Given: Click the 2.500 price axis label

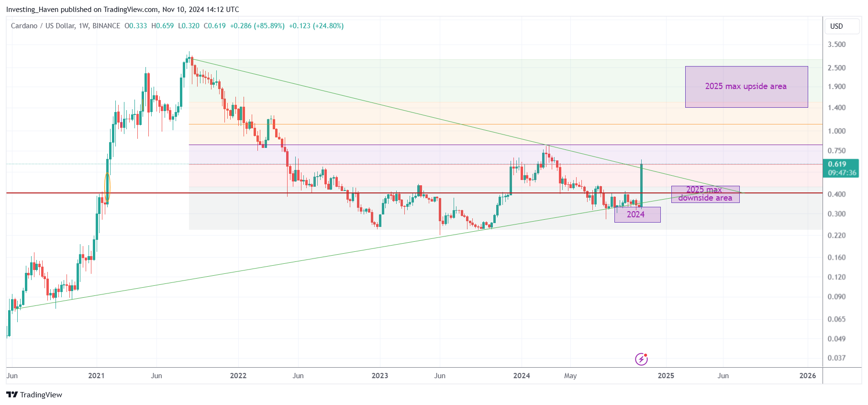Looking at the screenshot, I should [836, 68].
